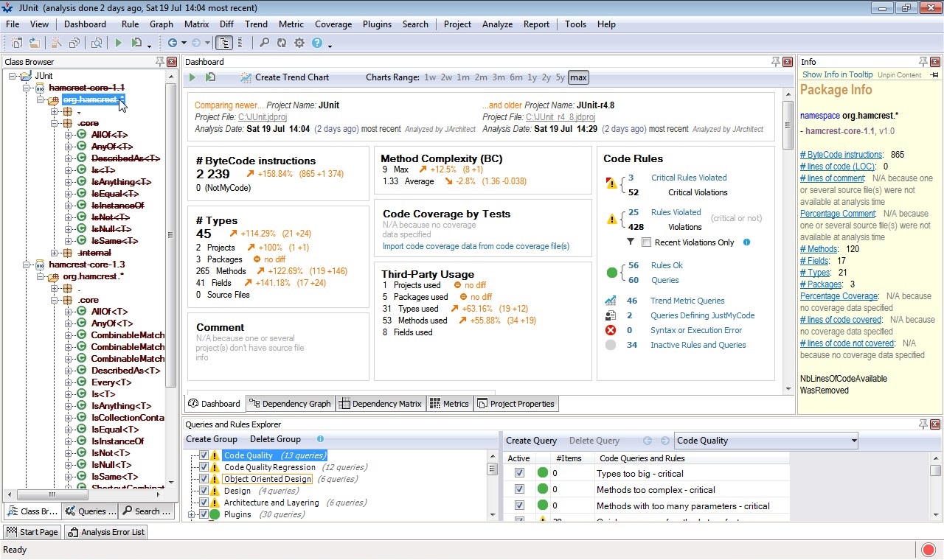Pin the Class Browser panel
Screen dimensions: 944x560
point(160,62)
